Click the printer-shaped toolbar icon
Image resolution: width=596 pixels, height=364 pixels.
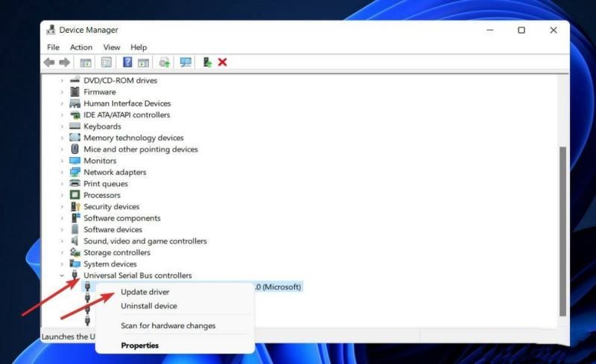click(164, 63)
